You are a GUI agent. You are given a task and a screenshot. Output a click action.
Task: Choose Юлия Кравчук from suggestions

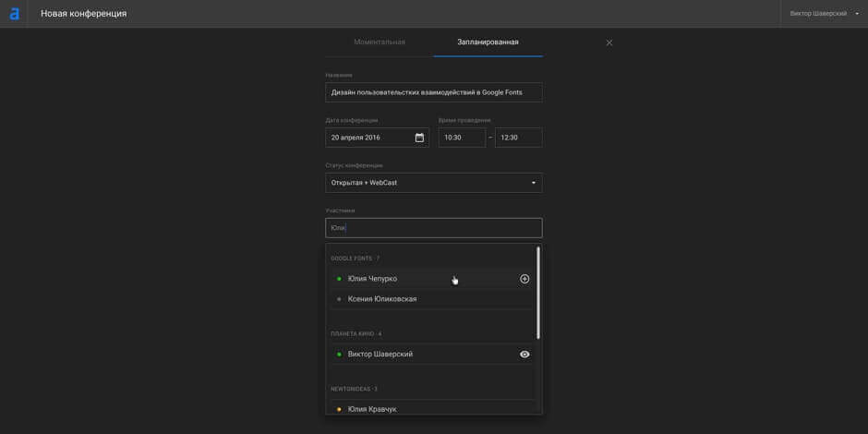tap(372, 409)
